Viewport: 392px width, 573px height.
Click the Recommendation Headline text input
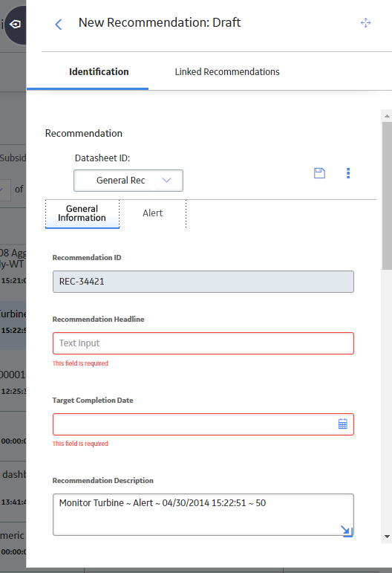203,343
